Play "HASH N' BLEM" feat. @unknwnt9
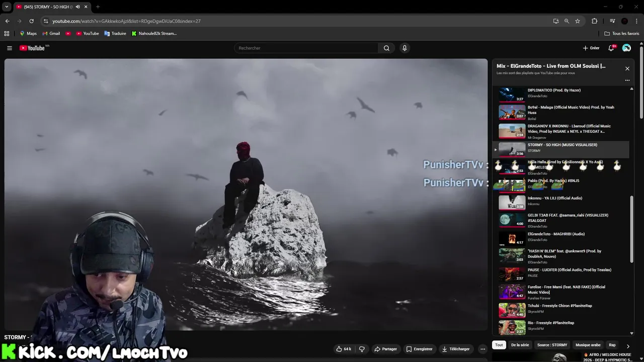 tap(560, 256)
